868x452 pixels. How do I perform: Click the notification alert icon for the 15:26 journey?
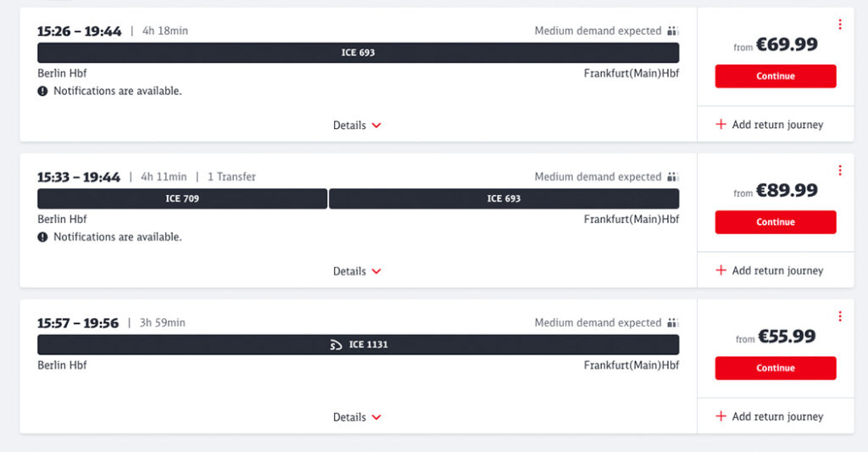coord(42,91)
